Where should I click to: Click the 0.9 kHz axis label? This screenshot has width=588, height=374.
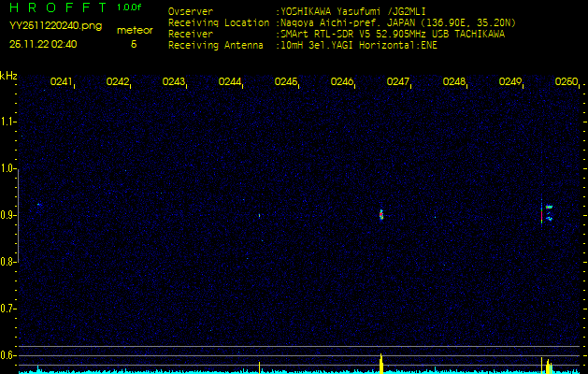pos(8,215)
